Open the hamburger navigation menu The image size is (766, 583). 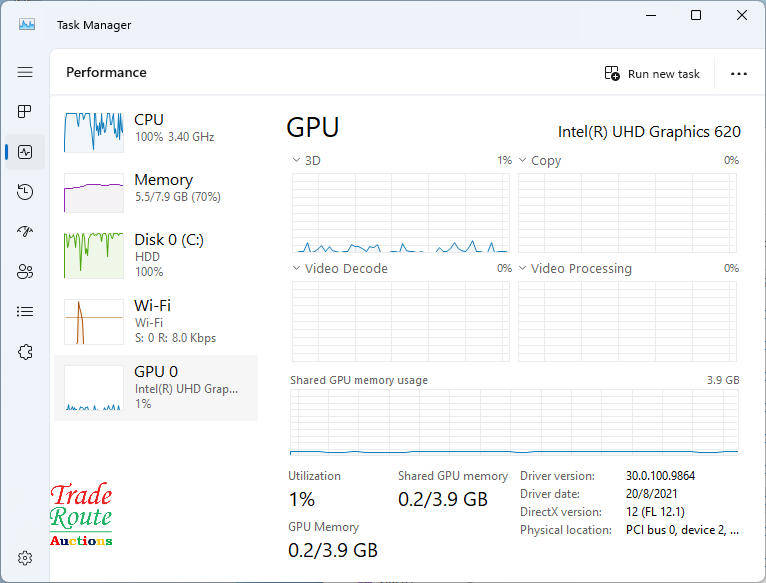25,72
